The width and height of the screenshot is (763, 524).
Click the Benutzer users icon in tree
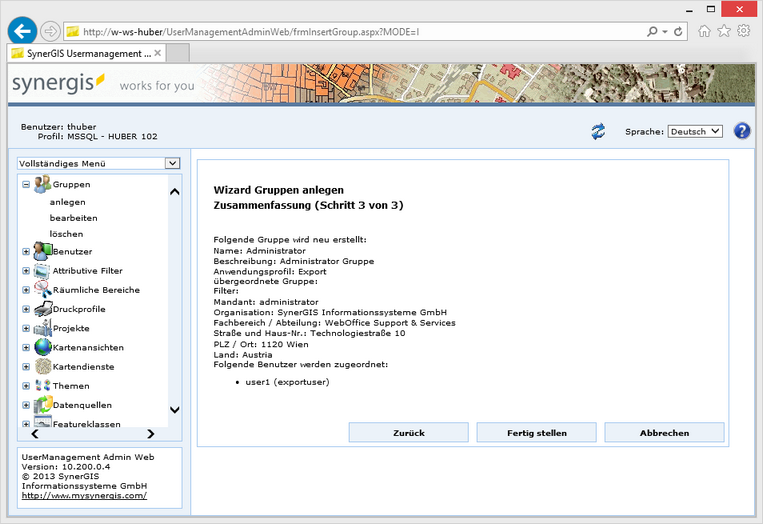(42, 251)
